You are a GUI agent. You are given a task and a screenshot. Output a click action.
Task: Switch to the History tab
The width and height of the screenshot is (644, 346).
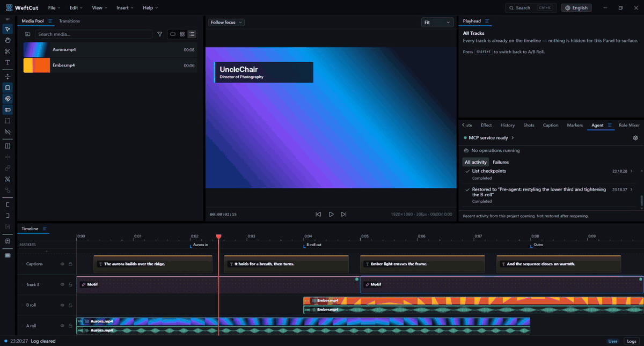click(507, 125)
